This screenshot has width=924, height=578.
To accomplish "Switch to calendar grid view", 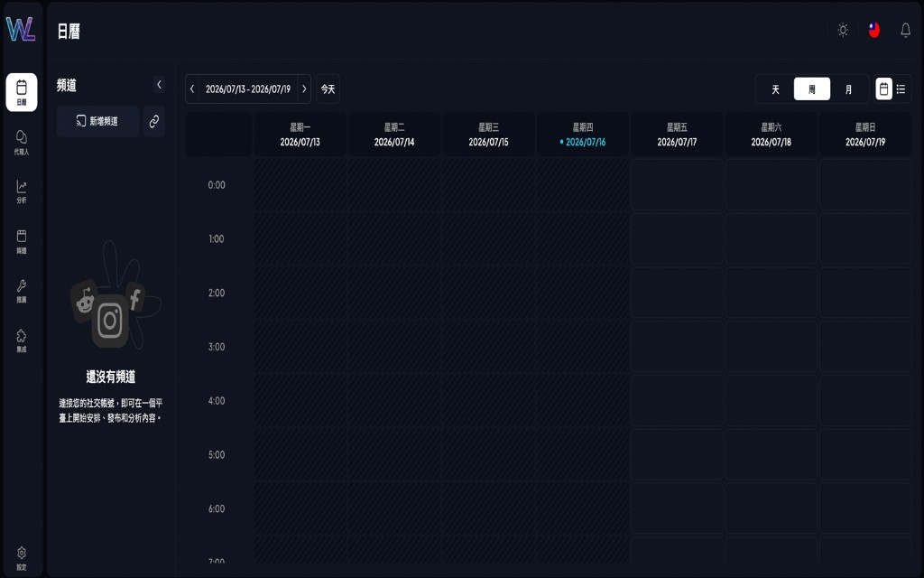I will click(x=884, y=89).
